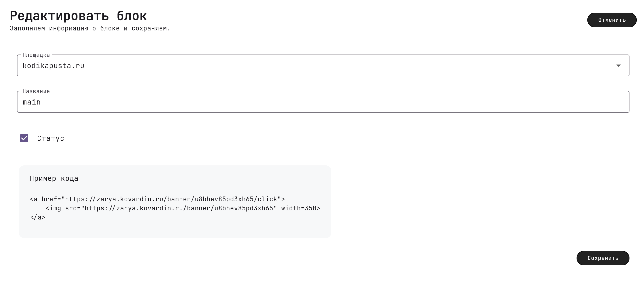
Task: Toggle the Статус checkbox
Action: (24, 138)
